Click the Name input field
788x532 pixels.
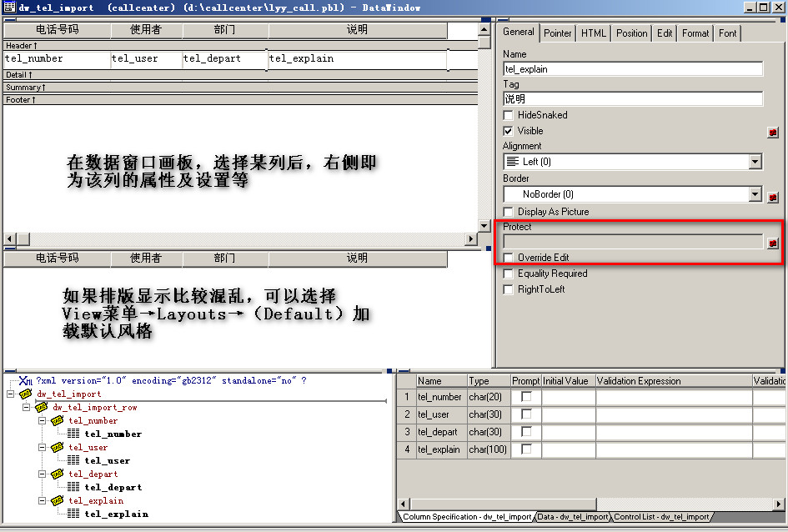click(633, 69)
